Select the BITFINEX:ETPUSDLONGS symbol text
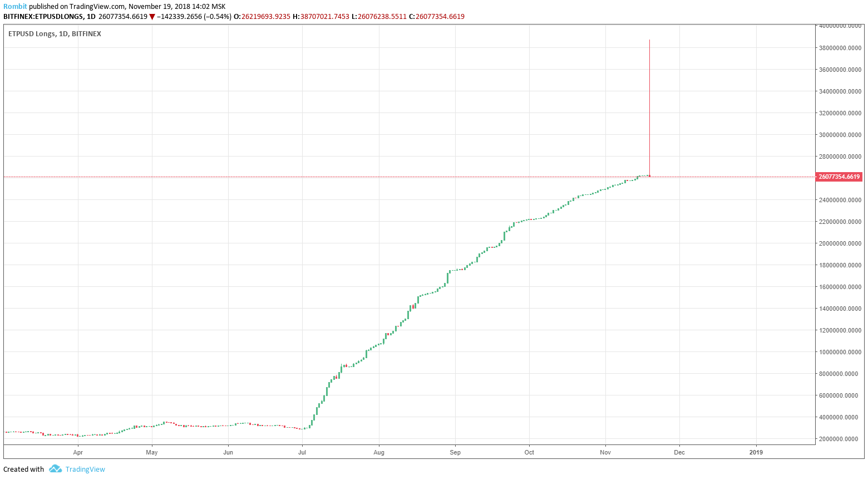 (43, 17)
